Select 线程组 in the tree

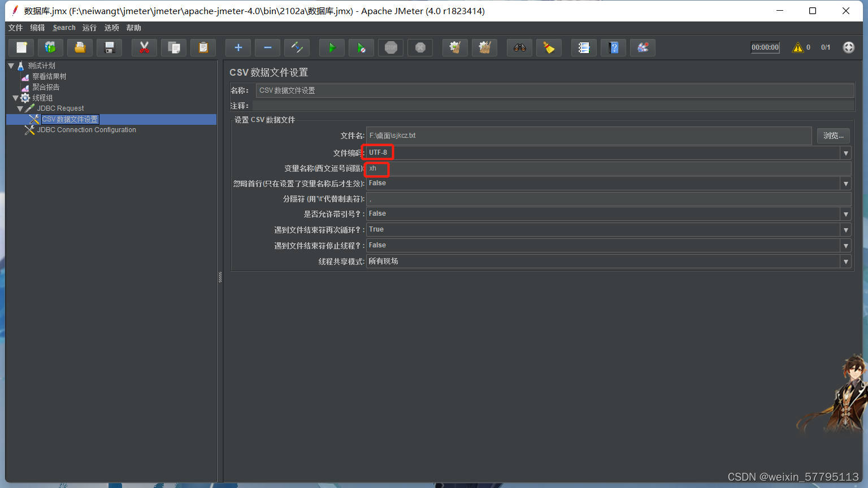42,98
